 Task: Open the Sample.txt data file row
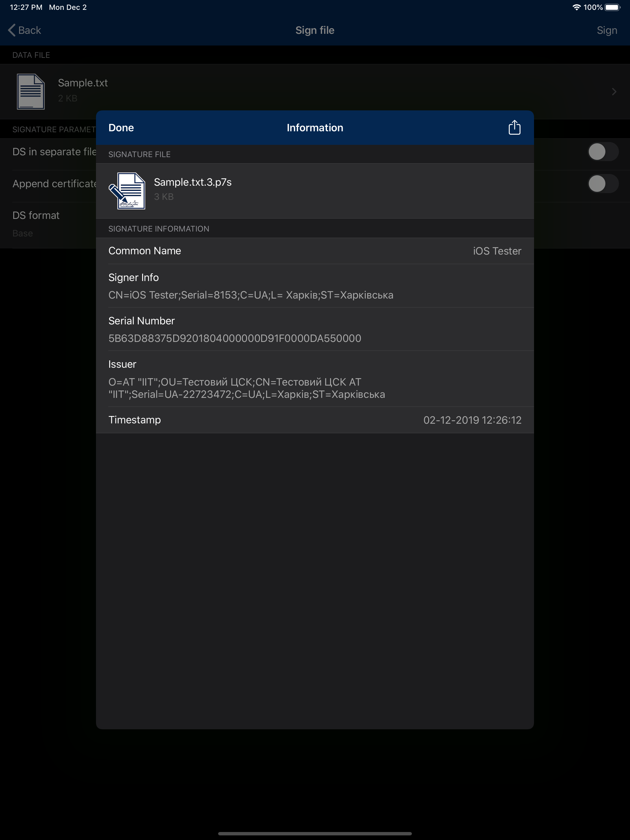point(315,92)
